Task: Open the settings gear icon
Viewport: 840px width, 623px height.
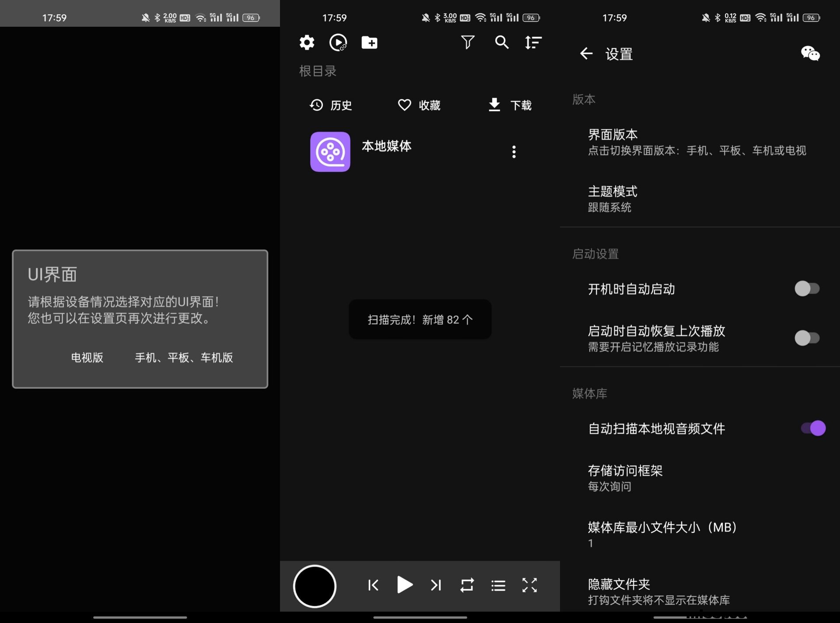Action: pyautogui.click(x=307, y=42)
